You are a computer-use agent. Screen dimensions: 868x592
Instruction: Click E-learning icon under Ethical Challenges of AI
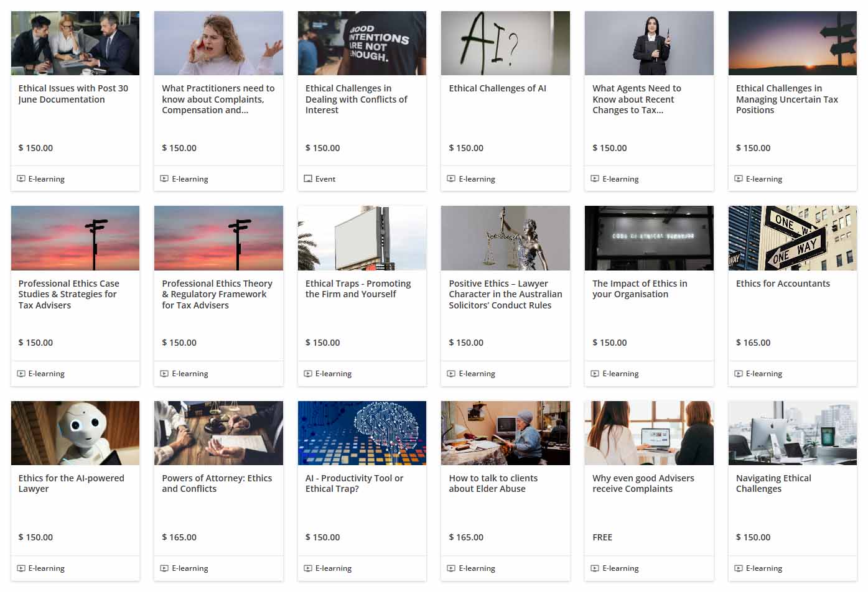(x=451, y=178)
